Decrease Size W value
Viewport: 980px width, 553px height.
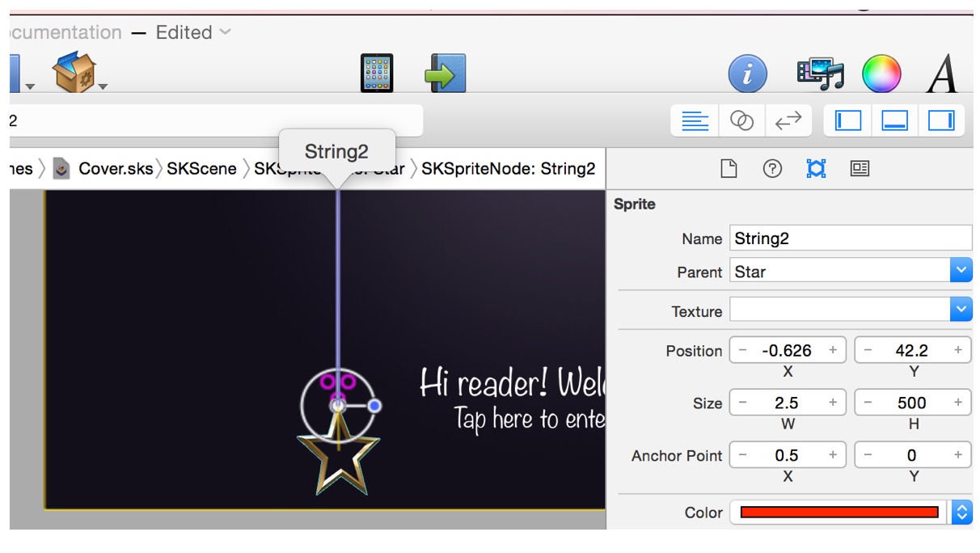pyautogui.click(x=743, y=402)
